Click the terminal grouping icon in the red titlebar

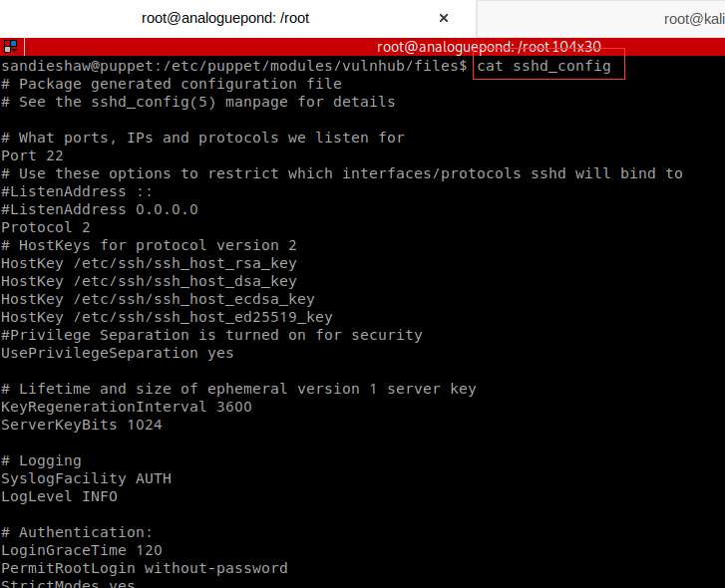[x=10, y=47]
